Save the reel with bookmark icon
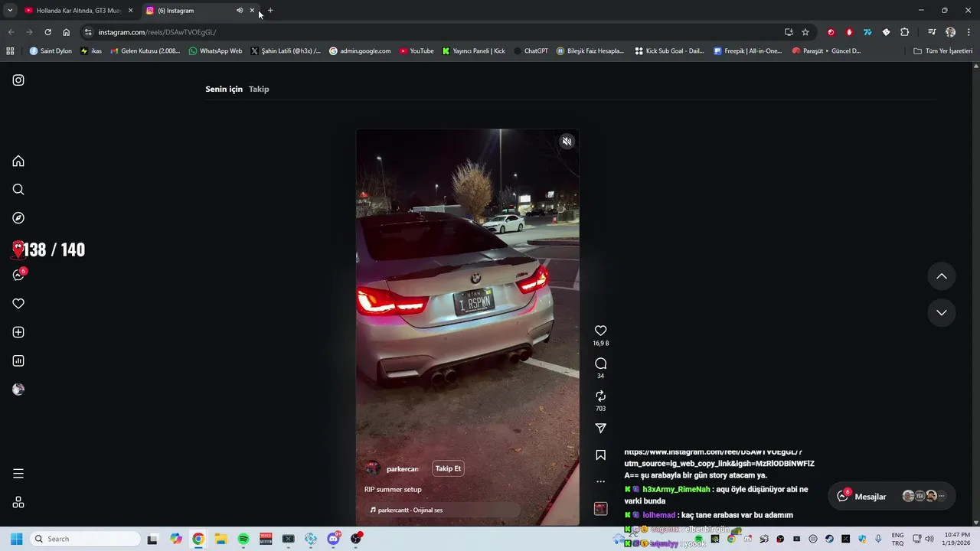The height and width of the screenshot is (551, 980). point(600,455)
